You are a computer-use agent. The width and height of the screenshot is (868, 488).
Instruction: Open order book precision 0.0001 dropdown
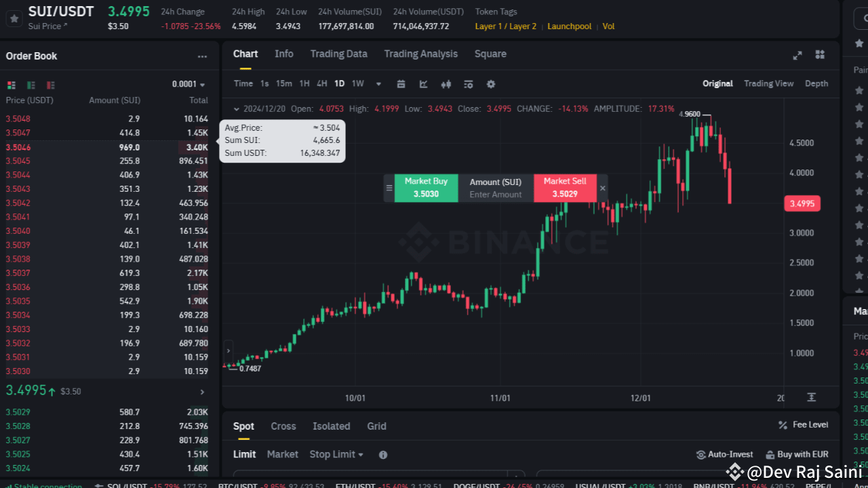tap(189, 84)
